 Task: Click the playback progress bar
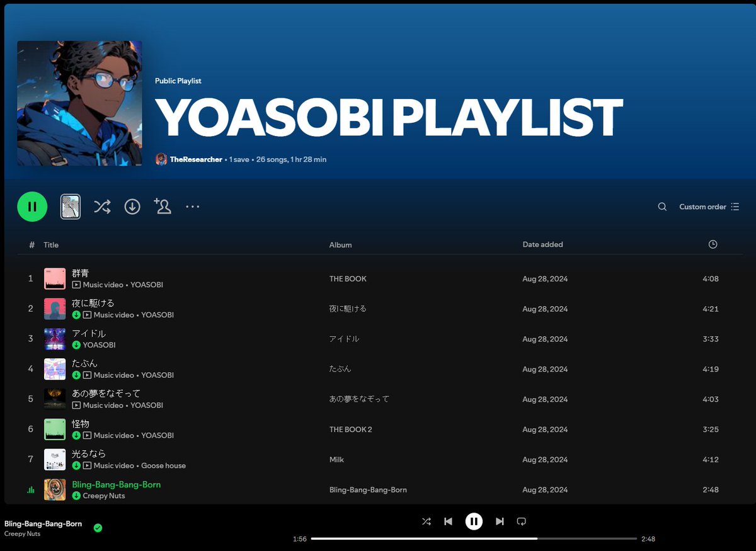tap(474, 538)
